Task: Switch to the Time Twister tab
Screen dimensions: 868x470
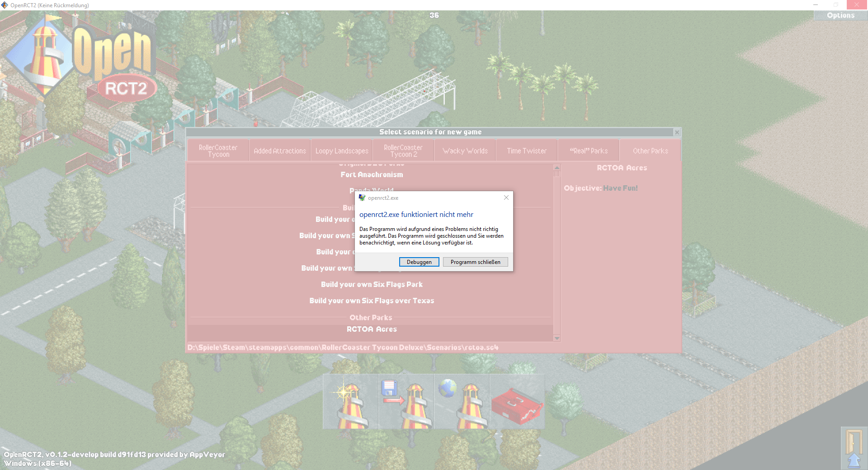Action: (526, 150)
